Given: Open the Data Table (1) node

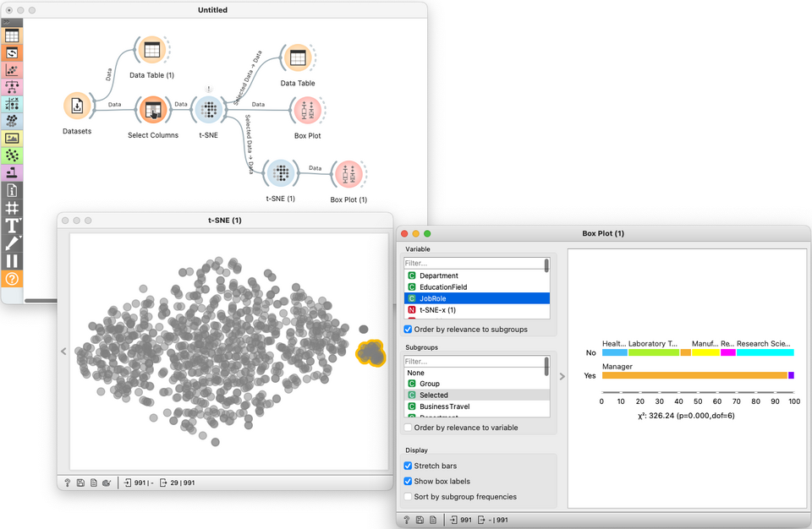Looking at the screenshot, I should 151,50.
